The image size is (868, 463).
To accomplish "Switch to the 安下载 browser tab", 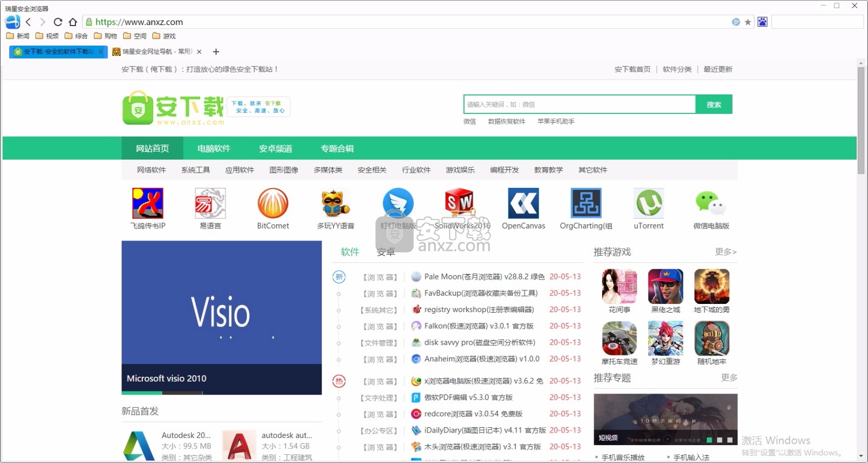I will pyautogui.click(x=58, y=52).
